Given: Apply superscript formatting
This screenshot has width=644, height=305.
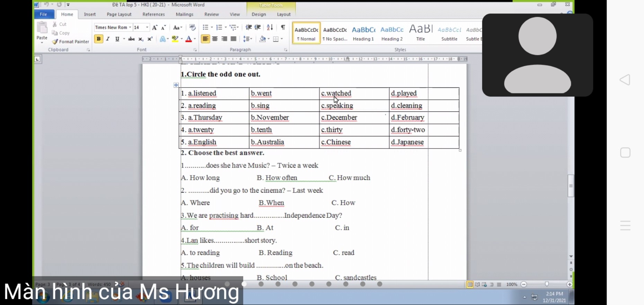Looking at the screenshot, I should click(x=150, y=39).
